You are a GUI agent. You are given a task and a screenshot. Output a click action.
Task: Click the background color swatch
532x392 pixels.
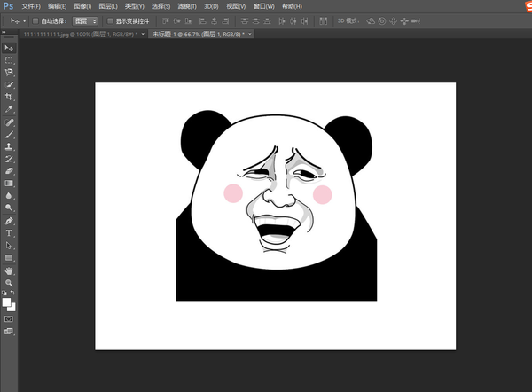13,308
